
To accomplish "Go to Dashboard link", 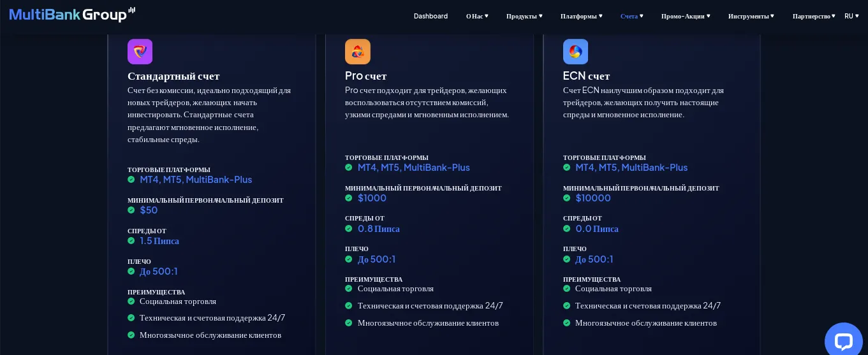I will tap(430, 16).
